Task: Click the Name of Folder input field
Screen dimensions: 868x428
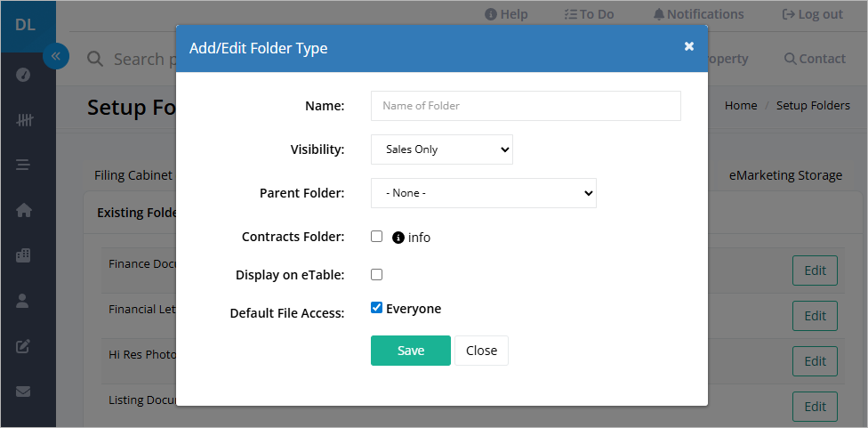Action: point(526,106)
